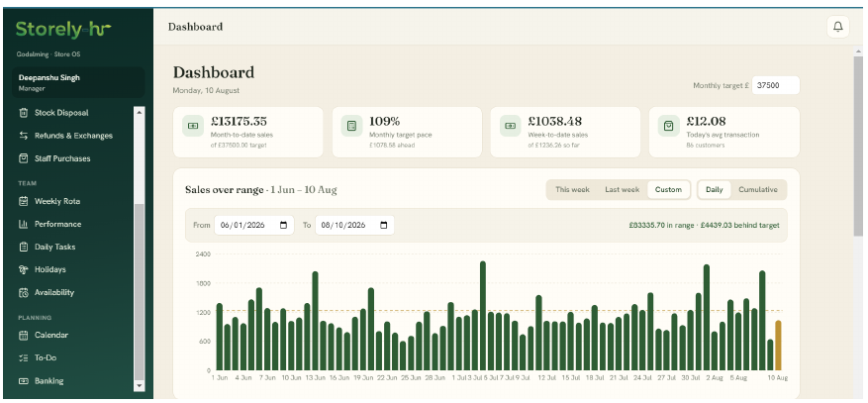868x403 pixels.
Task: Edit the Monthly target value field
Action: [x=775, y=85]
